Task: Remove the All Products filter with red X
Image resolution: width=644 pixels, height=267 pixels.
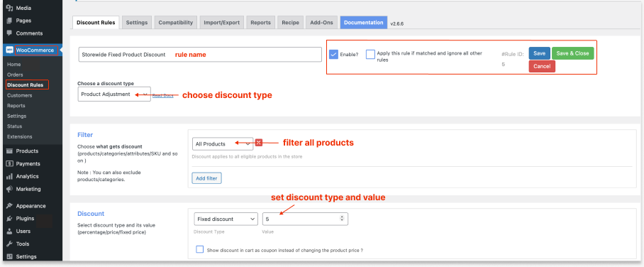Action: pyautogui.click(x=258, y=143)
